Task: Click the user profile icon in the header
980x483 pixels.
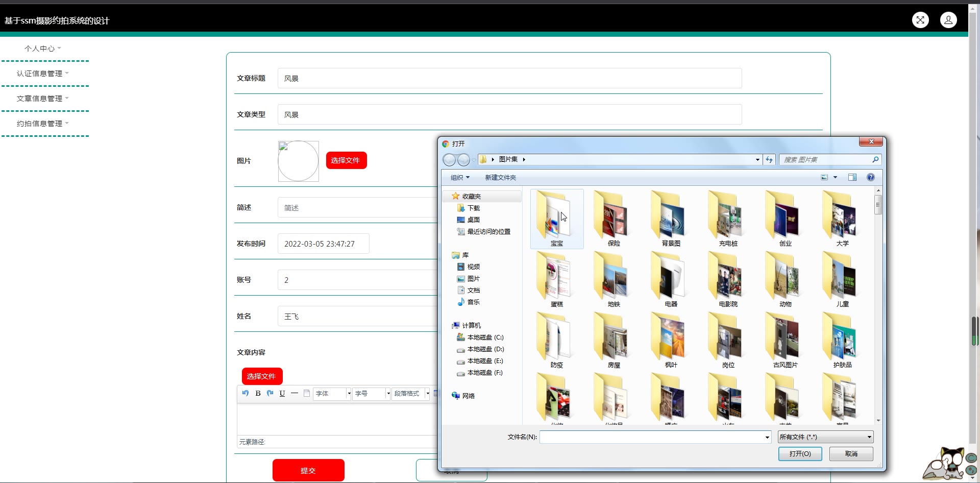Action: [x=948, y=20]
